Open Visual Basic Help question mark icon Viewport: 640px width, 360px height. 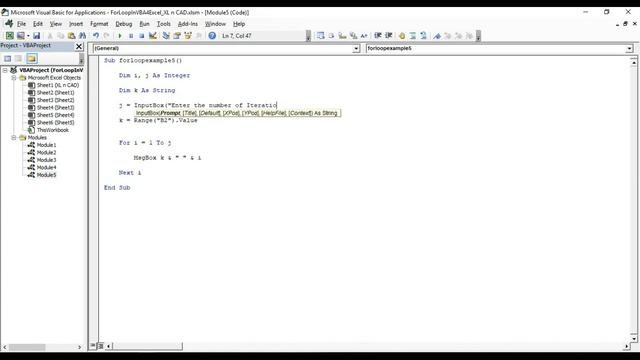coord(212,36)
